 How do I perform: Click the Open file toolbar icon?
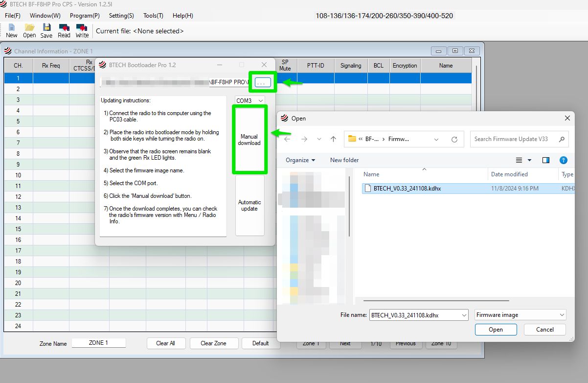29,30
